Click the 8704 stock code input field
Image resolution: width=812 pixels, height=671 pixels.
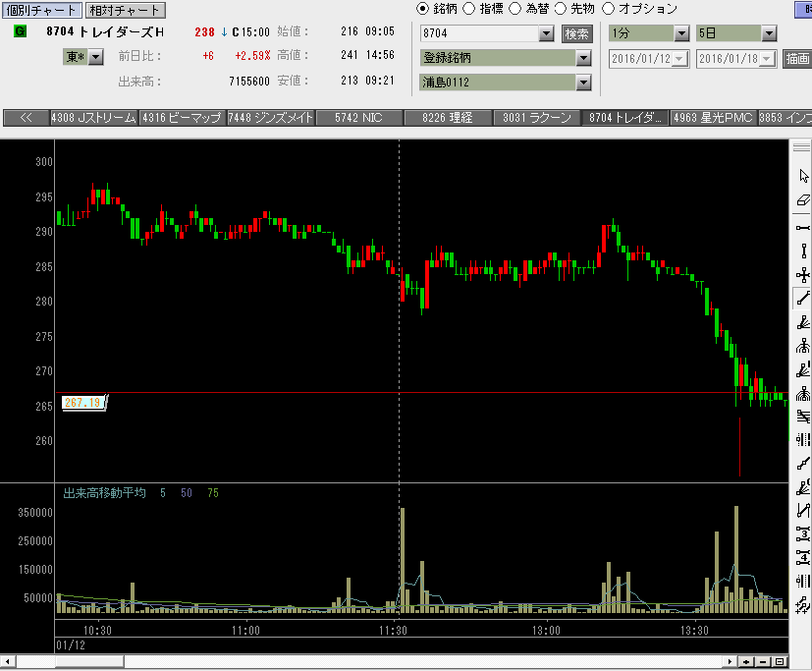480,34
